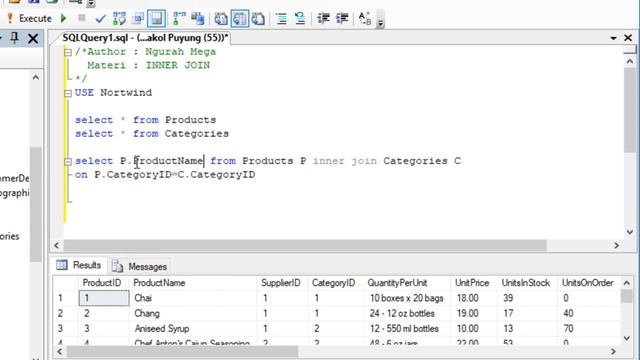
Task: Click editor horizontal scrollbar left arrow
Action: pos(57,245)
